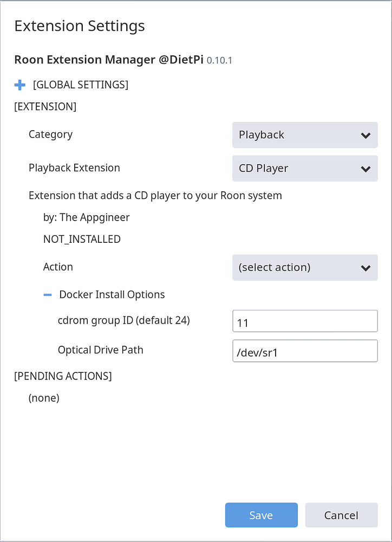392x542 pixels.
Task: Click the blue plus icon beside [GLOBAL SETTINGS]
Action: click(x=20, y=85)
